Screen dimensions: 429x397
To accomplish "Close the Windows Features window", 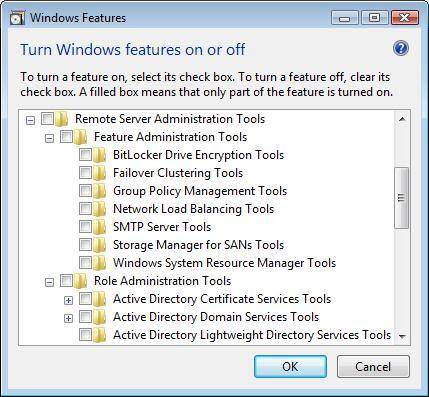I will (404, 18).
